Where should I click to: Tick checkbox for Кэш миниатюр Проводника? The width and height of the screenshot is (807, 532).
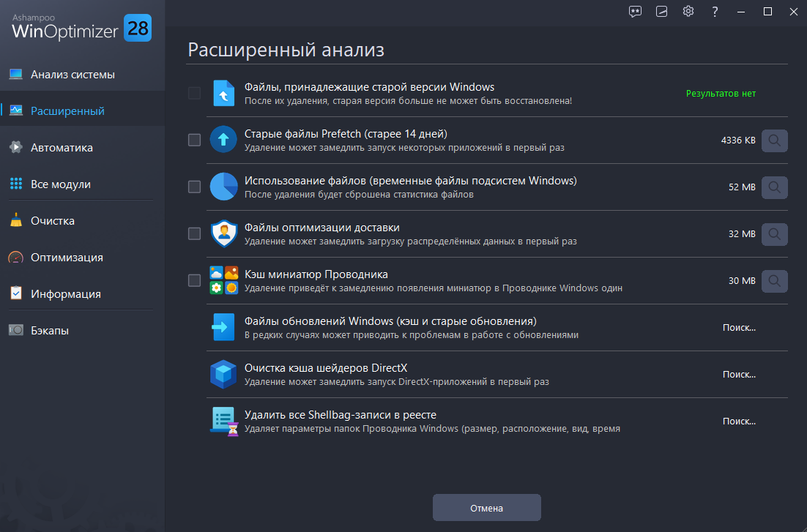[x=194, y=280]
